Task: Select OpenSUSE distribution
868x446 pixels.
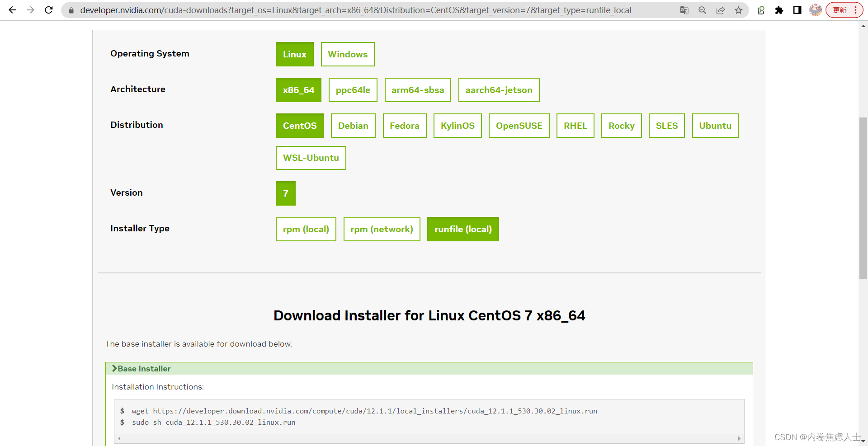Action: [x=519, y=126]
